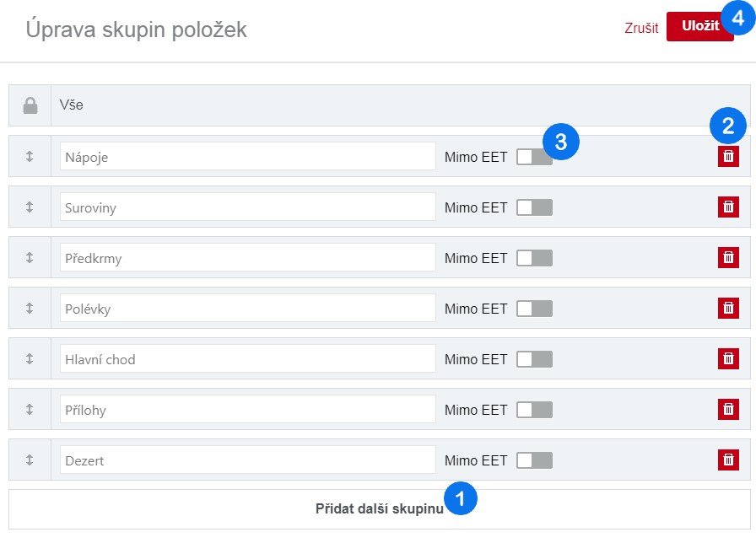Image resolution: width=756 pixels, height=543 pixels.
Task: Click the lock icon on the Vše row
Action: click(x=30, y=105)
